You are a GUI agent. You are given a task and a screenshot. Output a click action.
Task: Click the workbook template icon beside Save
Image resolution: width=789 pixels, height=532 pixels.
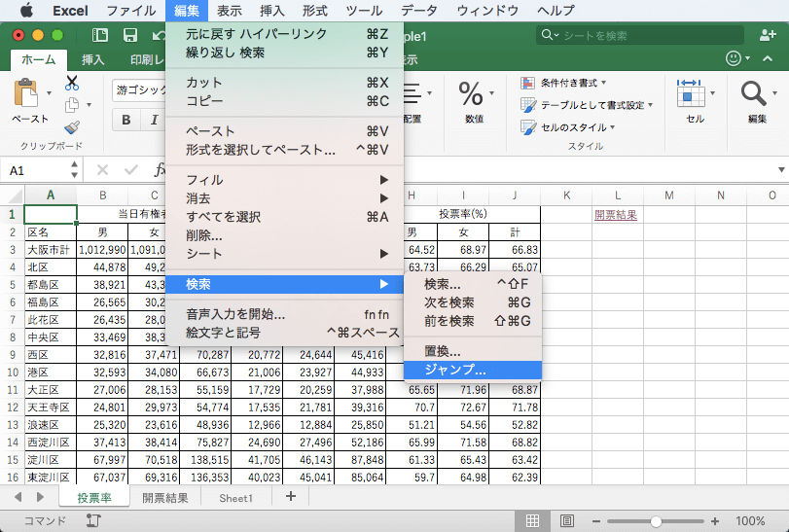tap(100, 35)
